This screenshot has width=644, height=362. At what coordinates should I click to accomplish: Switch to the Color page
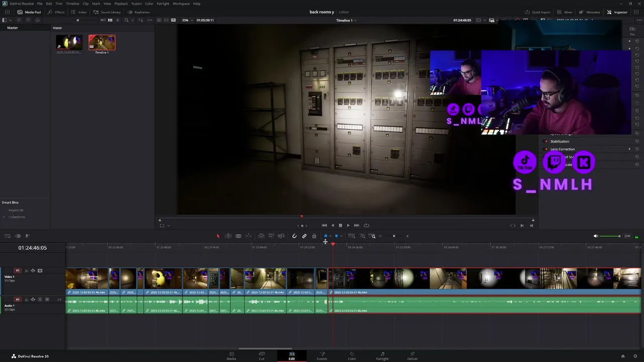(x=352, y=356)
